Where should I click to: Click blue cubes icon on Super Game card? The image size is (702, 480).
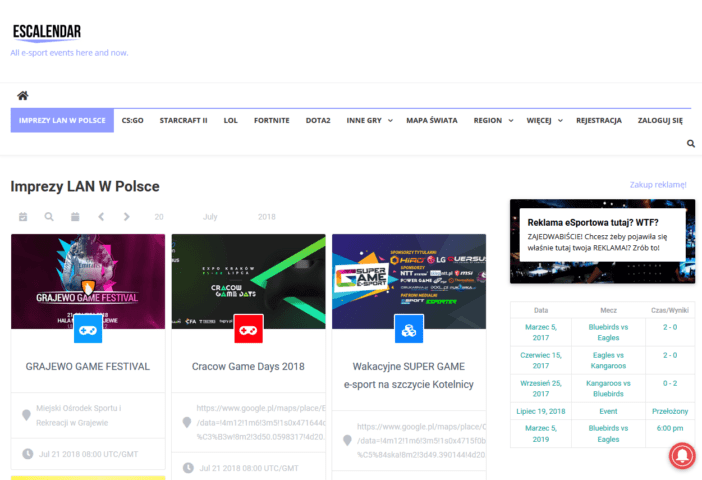[x=409, y=329]
